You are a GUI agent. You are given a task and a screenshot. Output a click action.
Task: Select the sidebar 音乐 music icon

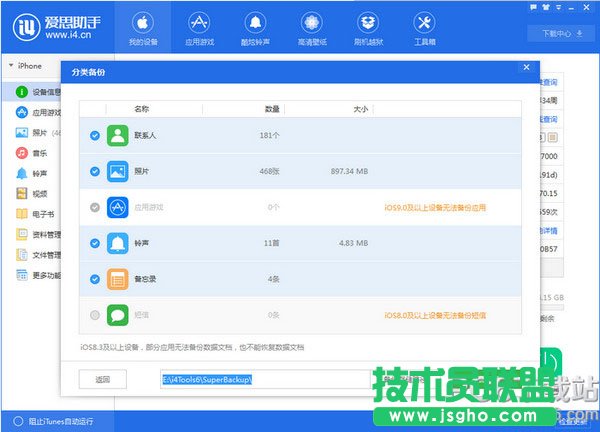coord(22,153)
